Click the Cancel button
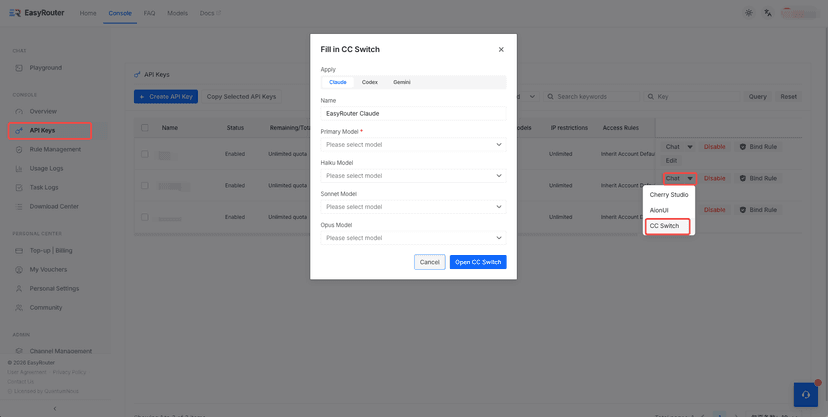 tap(429, 262)
